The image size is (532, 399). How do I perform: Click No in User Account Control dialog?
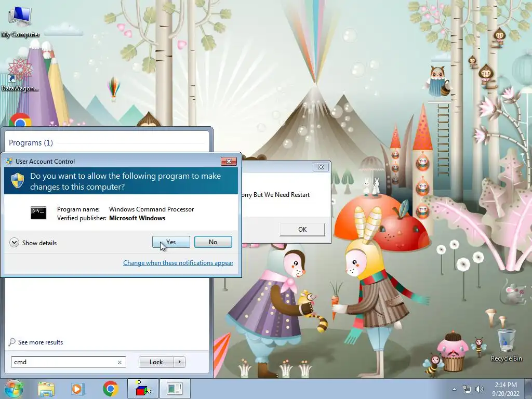coord(213,242)
